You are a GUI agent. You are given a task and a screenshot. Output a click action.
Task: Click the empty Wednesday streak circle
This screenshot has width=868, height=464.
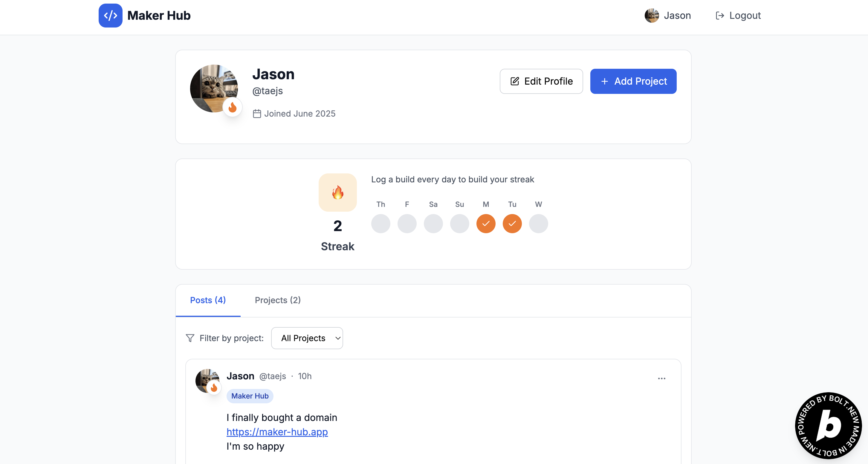tap(538, 223)
